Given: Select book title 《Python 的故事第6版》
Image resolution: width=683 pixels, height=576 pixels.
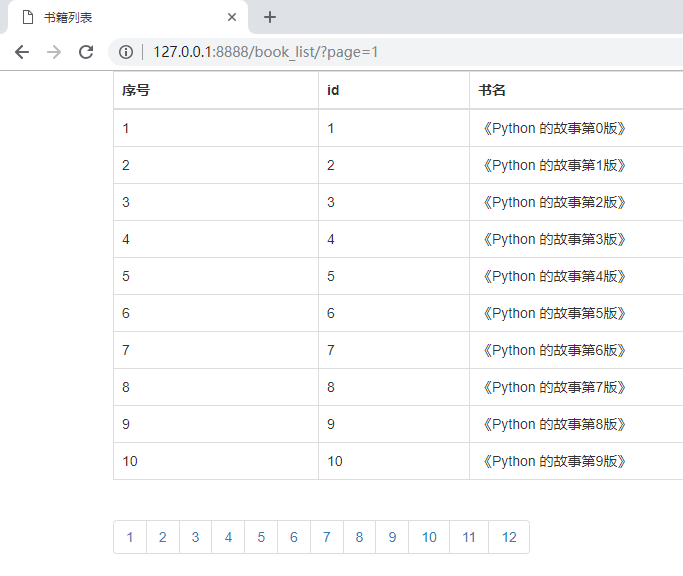Looking at the screenshot, I should click(x=554, y=351).
